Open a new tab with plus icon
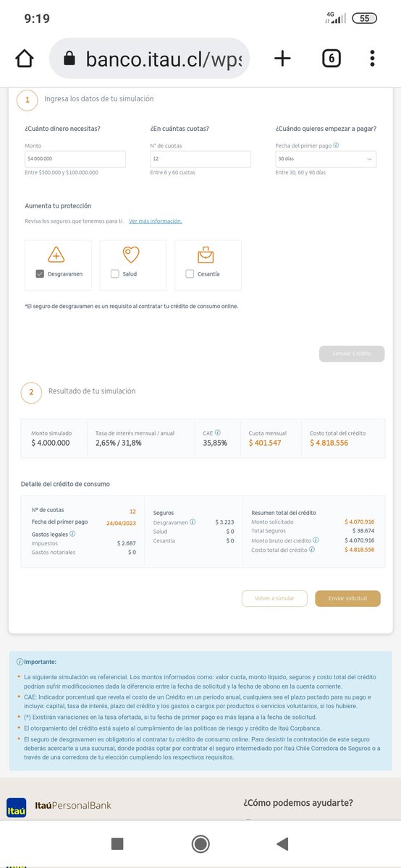 pyautogui.click(x=282, y=59)
